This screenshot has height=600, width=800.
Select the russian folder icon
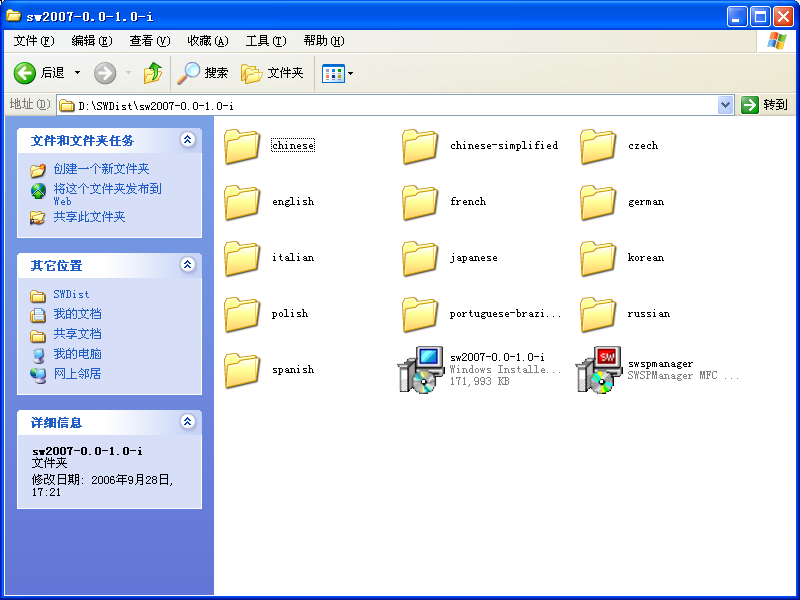(x=598, y=314)
